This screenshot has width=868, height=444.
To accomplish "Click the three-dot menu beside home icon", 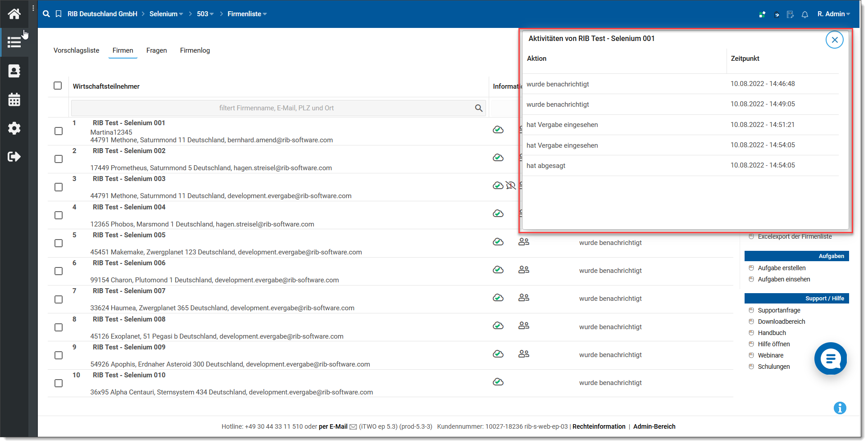I will point(33,8).
